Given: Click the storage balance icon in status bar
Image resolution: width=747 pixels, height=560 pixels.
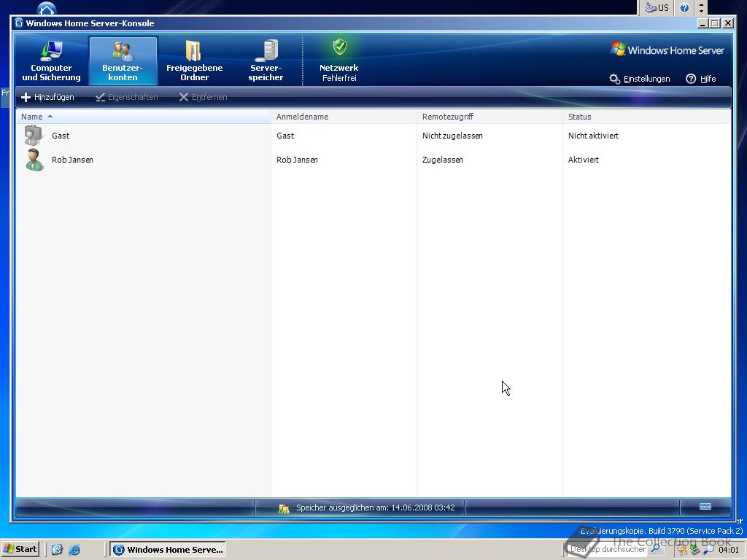Looking at the screenshot, I should [x=284, y=508].
